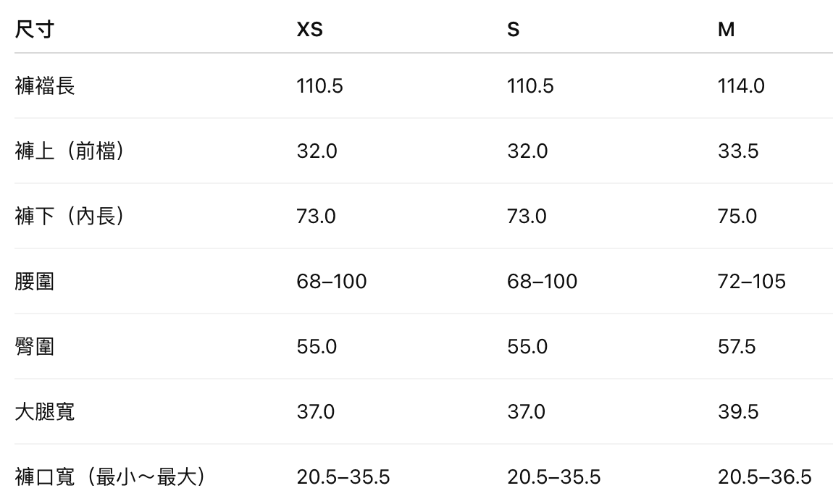Click the 褲口寬（最小～最大）row label
Viewport: 833px width, 504px height.
coord(109,477)
